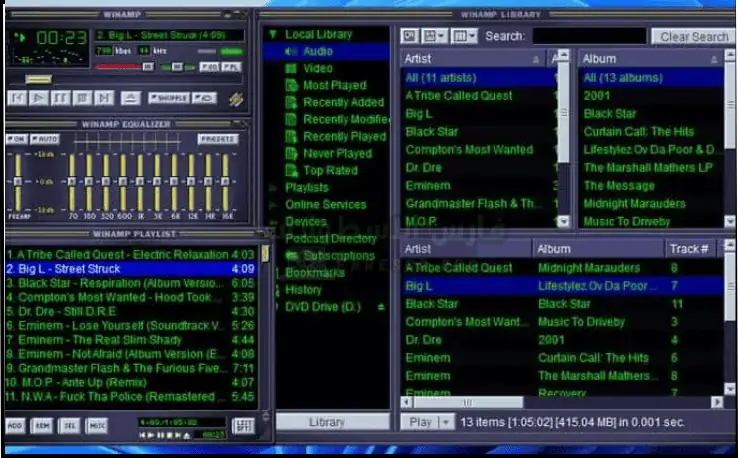Click the Eject open file button

coord(130,98)
